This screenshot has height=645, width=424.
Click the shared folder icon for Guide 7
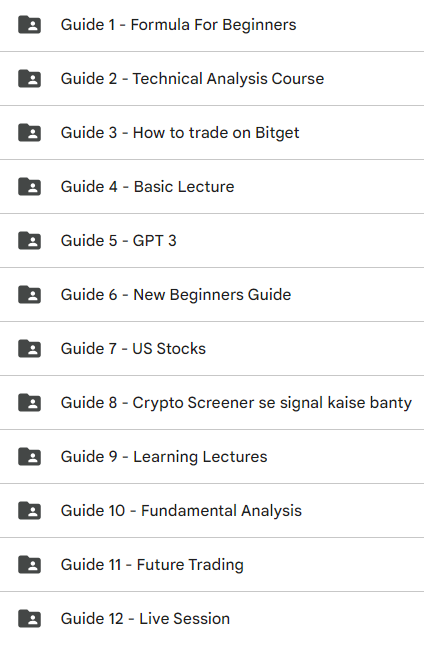coord(29,348)
